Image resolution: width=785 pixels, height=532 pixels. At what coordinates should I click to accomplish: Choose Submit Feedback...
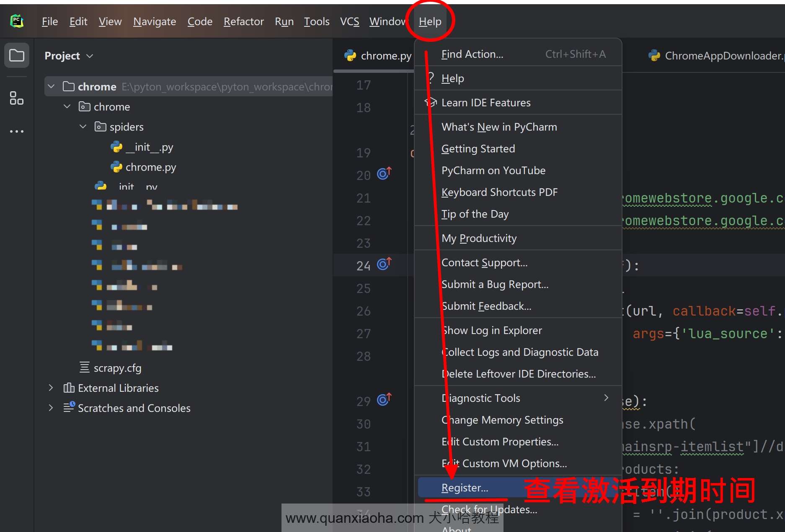518,306
